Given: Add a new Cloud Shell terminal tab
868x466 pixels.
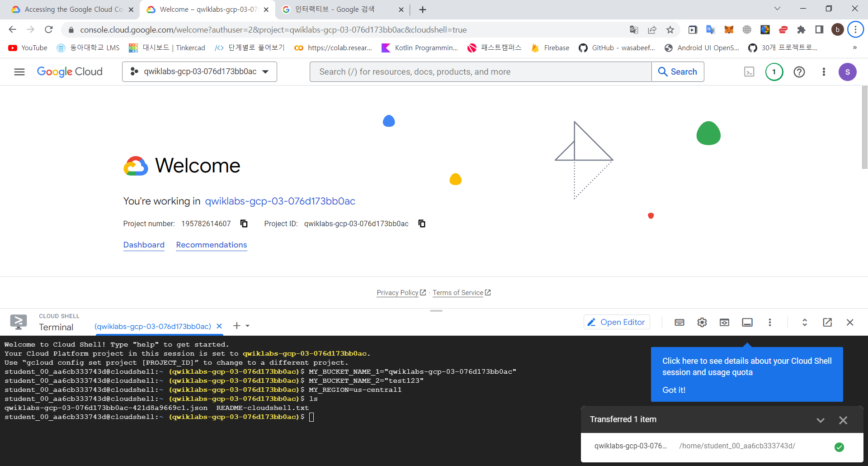Looking at the screenshot, I should coord(236,326).
